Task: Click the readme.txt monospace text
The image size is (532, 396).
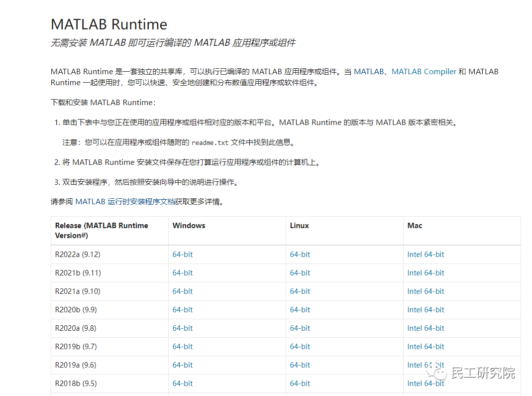Action: click(x=210, y=142)
